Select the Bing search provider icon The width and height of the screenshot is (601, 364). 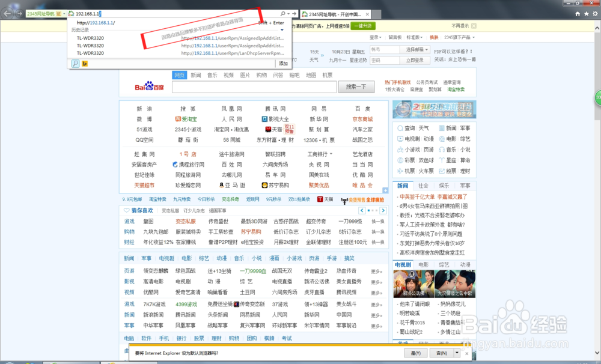[x=85, y=64]
